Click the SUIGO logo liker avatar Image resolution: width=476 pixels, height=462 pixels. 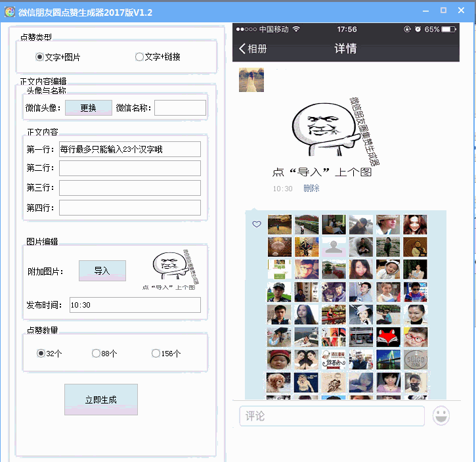pos(416,359)
